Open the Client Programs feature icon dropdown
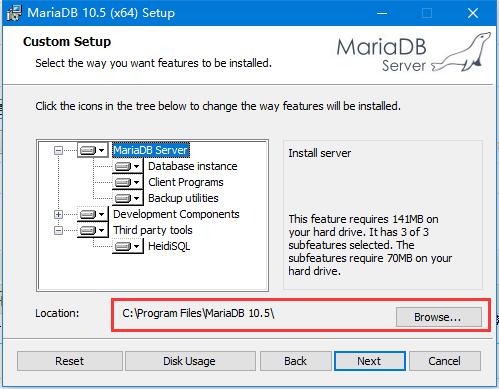 coord(128,182)
